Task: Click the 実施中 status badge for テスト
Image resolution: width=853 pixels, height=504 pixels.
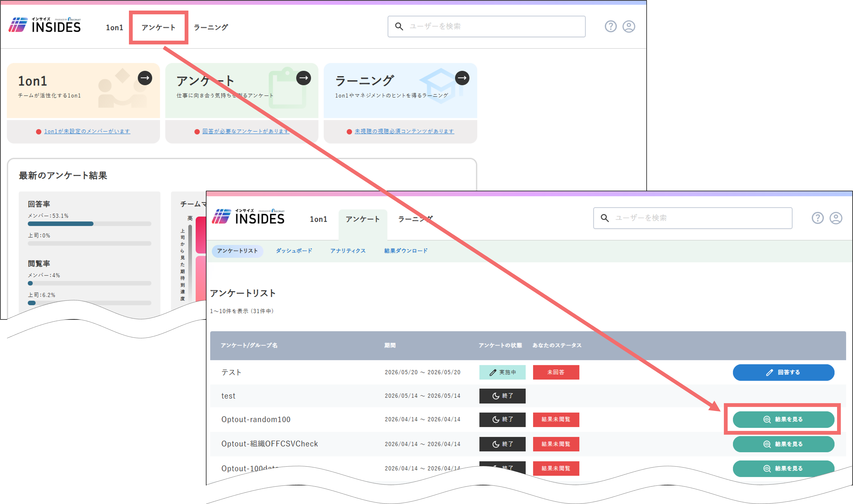Action: [502, 373]
